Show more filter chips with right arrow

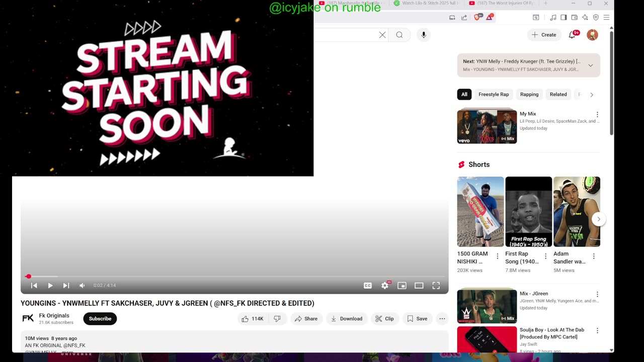point(592,95)
